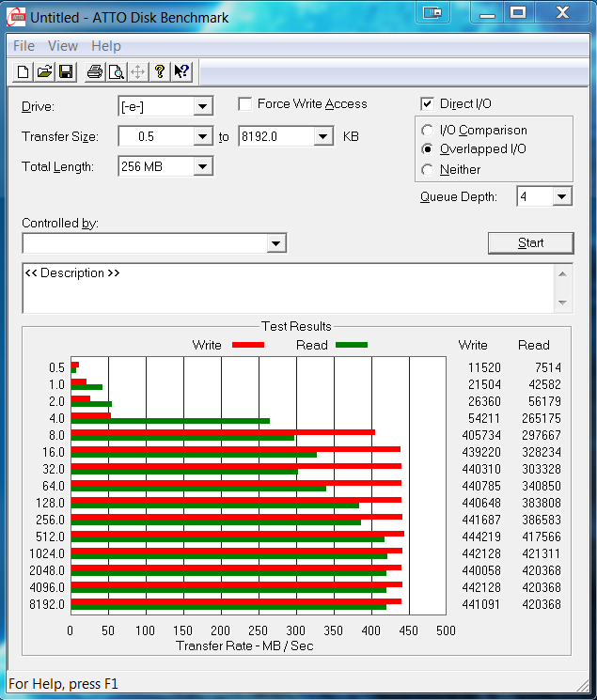597x700 pixels.
Task: Click the New file toolbar icon
Action: point(21,71)
